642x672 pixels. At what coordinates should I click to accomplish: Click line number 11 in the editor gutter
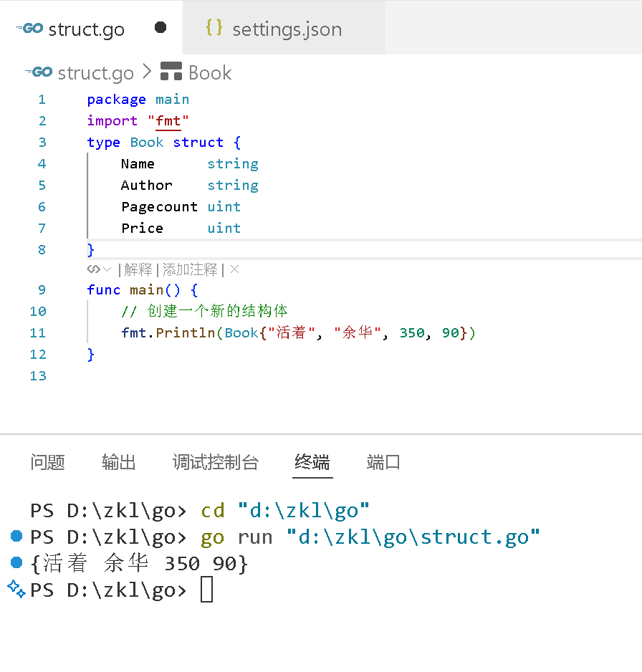point(38,332)
